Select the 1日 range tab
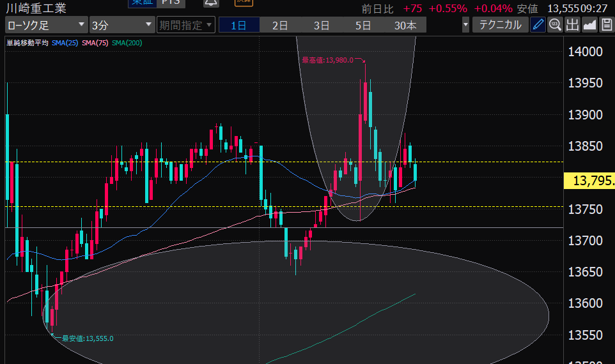The image size is (615, 364). [238, 26]
